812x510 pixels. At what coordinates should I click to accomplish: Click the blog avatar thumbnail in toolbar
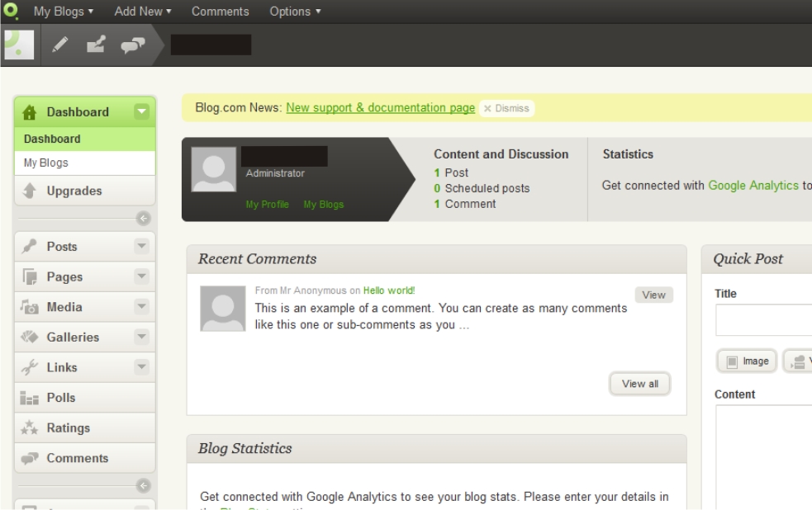point(19,45)
